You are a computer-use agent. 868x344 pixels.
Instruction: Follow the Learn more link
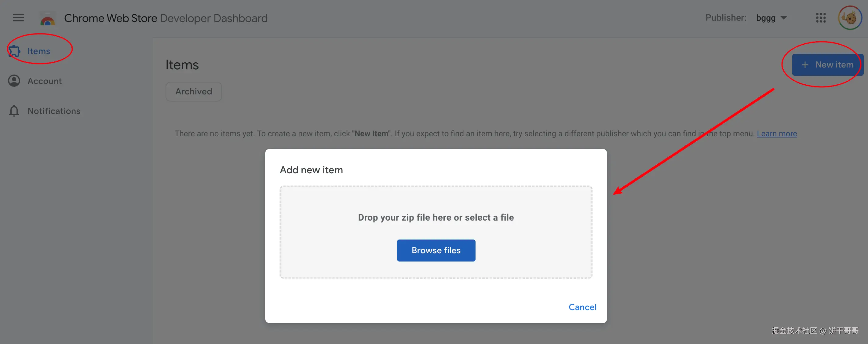coord(777,134)
